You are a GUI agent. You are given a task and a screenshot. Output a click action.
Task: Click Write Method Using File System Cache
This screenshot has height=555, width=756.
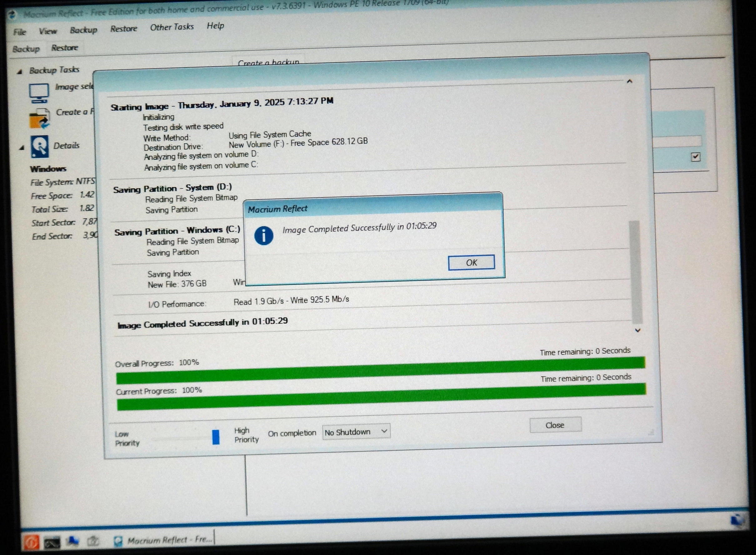[270, 135]
